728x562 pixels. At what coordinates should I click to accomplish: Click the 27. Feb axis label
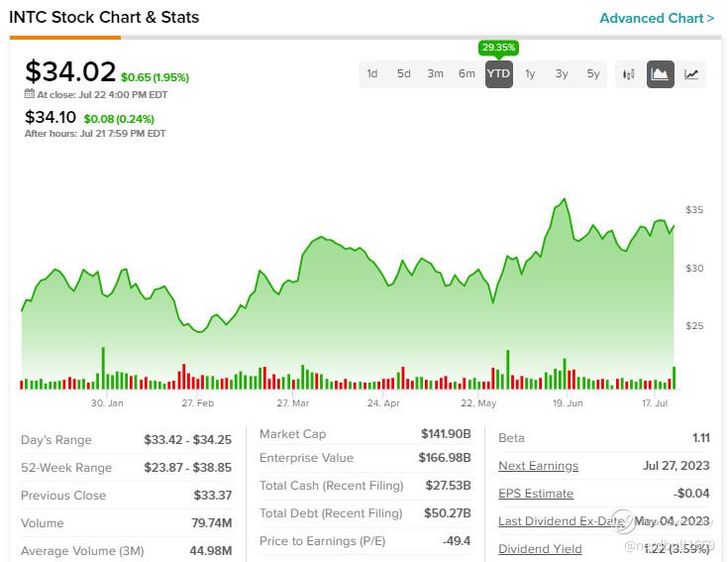pyautogui.click(x=198, y=403)
